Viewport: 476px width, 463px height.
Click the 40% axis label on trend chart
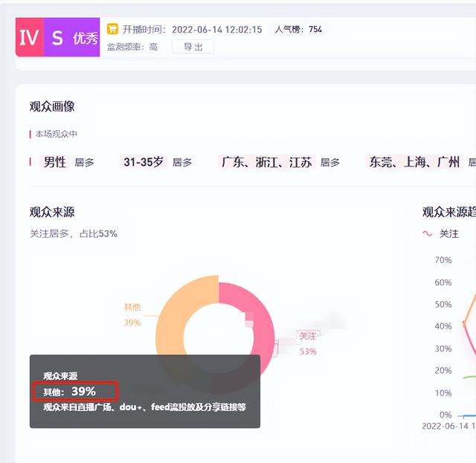[x=443, y=326]
